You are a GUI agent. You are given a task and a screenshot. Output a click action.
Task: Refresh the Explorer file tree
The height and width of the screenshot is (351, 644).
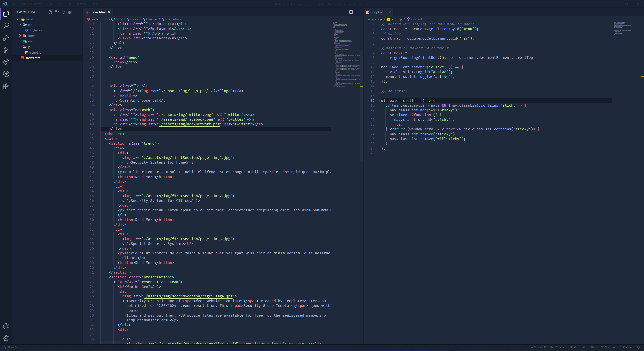point(63,12)
